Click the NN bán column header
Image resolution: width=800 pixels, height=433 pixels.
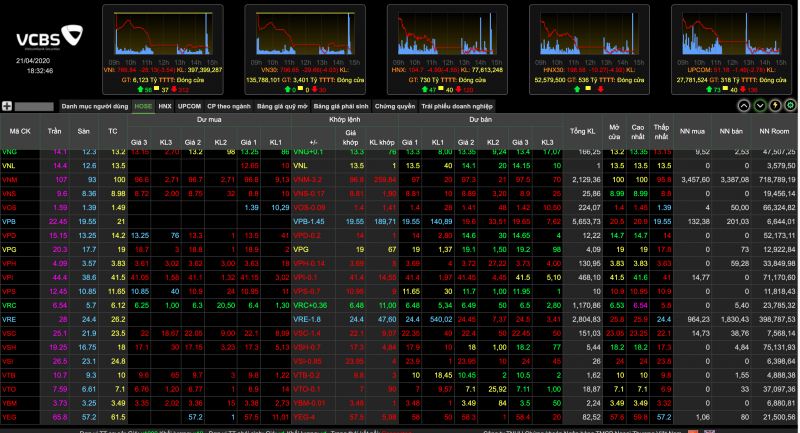[731, 131]
